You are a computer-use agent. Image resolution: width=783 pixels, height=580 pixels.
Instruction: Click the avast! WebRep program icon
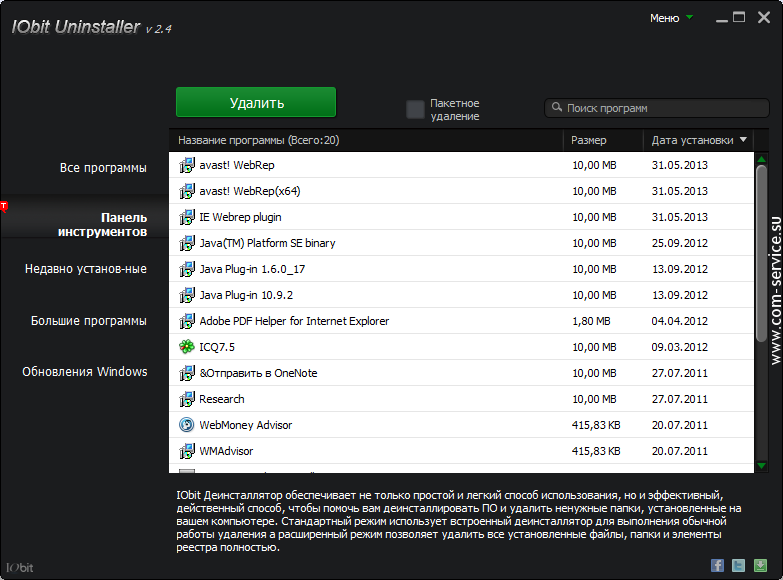(x=187, y=165)
